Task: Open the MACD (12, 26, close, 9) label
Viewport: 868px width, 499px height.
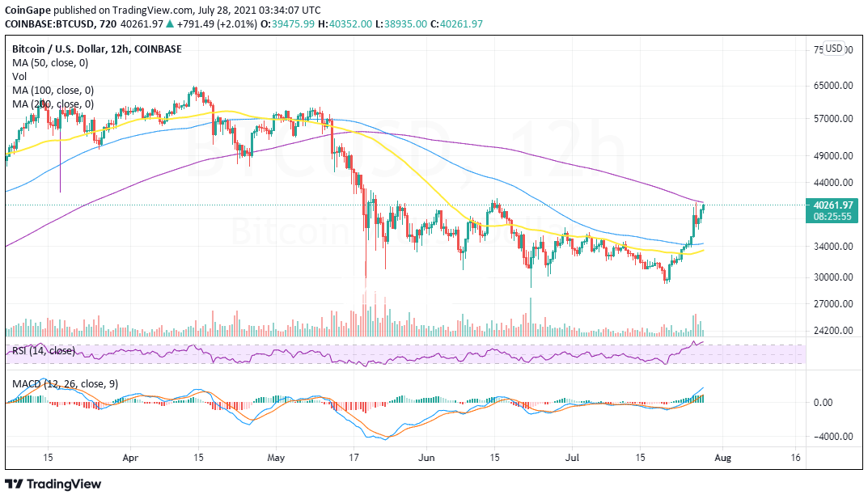Action: point(65,384)
